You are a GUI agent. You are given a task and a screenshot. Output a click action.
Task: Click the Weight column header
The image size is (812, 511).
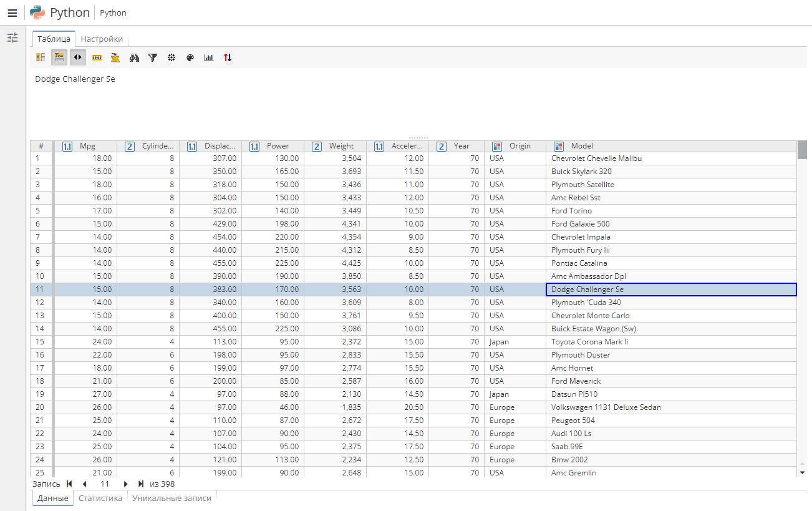click(x=336, y=146)
